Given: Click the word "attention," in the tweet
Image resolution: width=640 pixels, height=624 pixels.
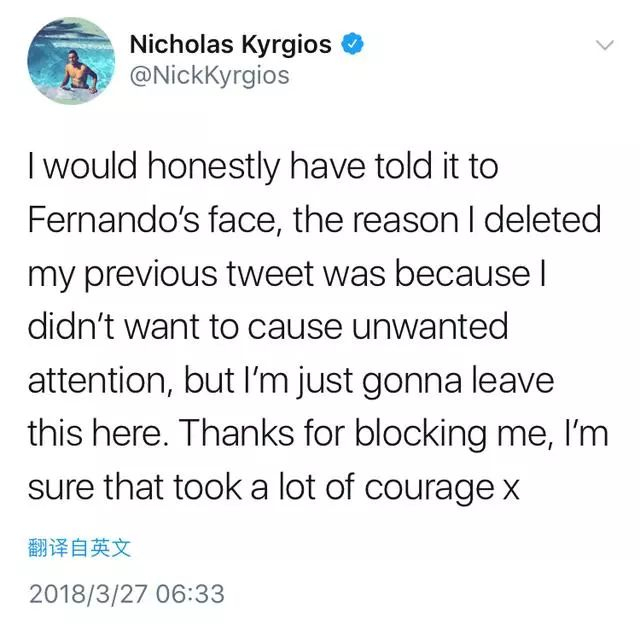Looking at the screenshot, I should coord(102,380).
